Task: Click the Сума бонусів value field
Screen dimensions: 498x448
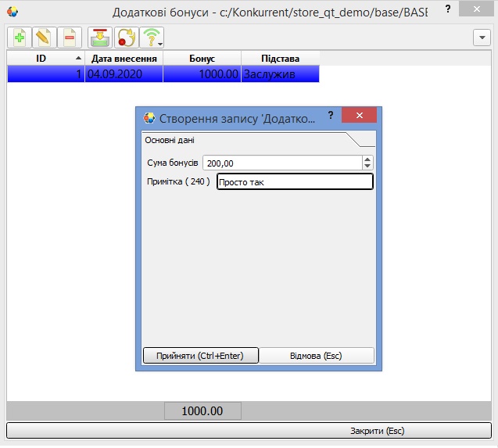Action: tap(281, 163)
